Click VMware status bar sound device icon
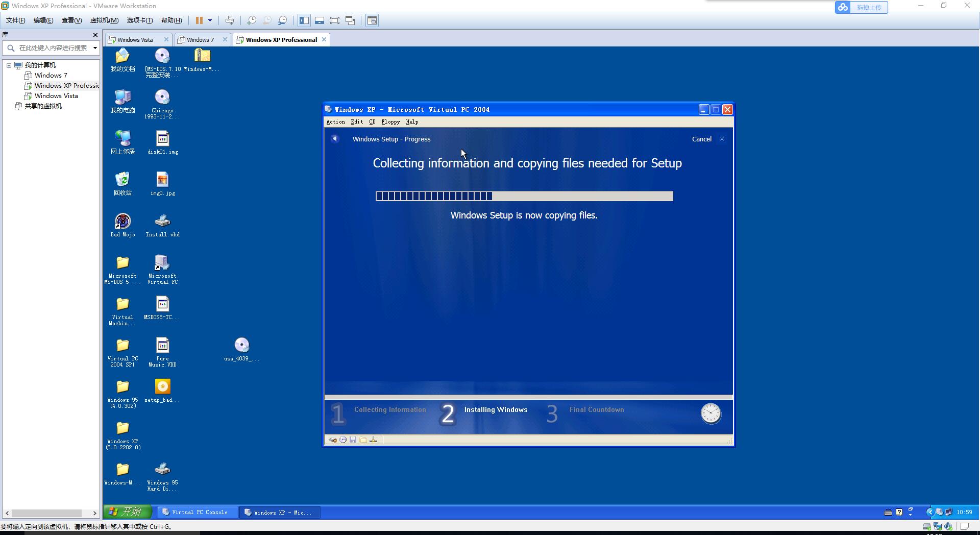Image resolution: width=980 pixels, height=535 pixels. tap(948, 526)
